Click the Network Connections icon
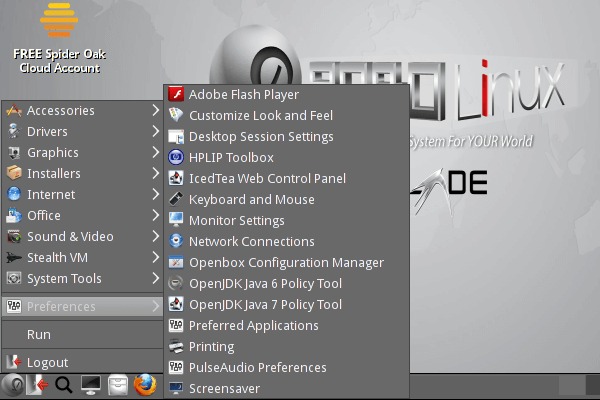 [176, 241]
